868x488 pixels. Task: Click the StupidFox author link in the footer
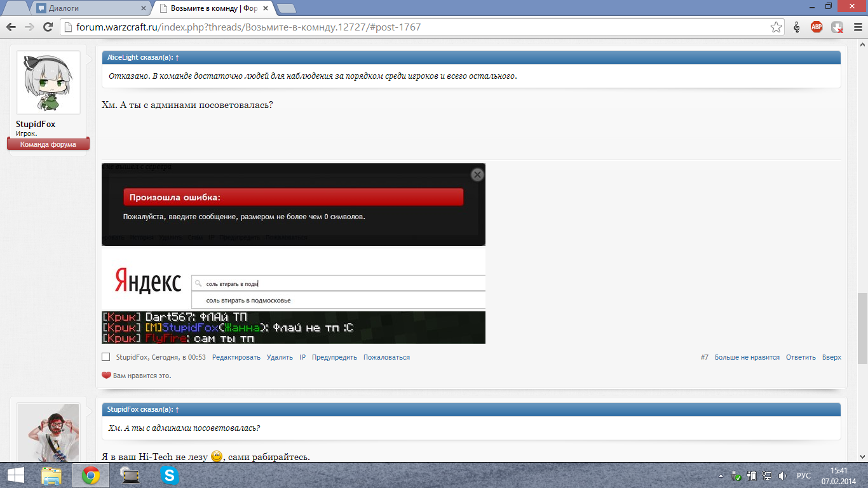(x=131, y=357)
